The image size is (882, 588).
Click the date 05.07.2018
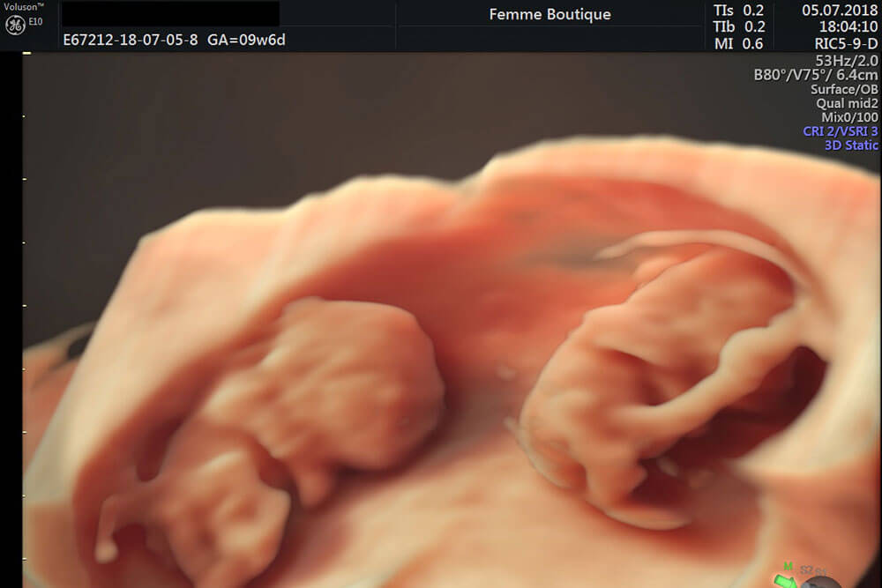click(840, 11)
